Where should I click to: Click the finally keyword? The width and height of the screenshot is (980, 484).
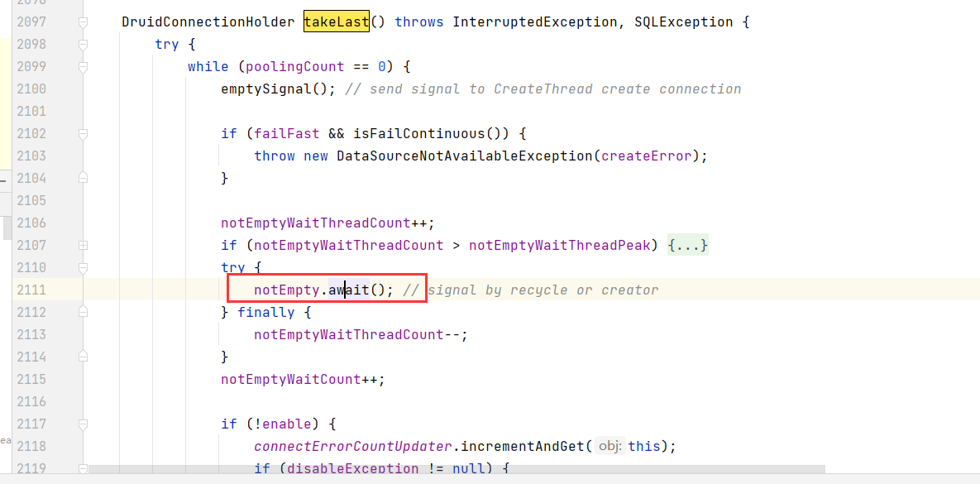click(x=266, y=312)
